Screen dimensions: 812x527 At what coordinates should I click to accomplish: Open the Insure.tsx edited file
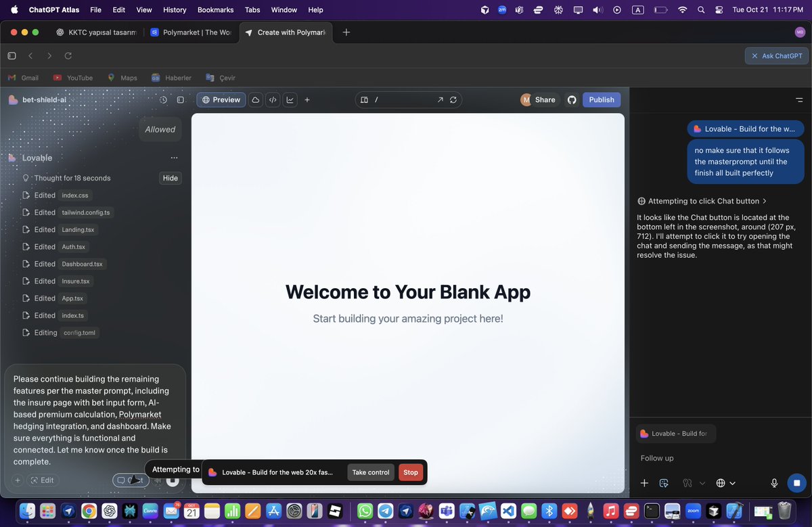tap(76, 281)
